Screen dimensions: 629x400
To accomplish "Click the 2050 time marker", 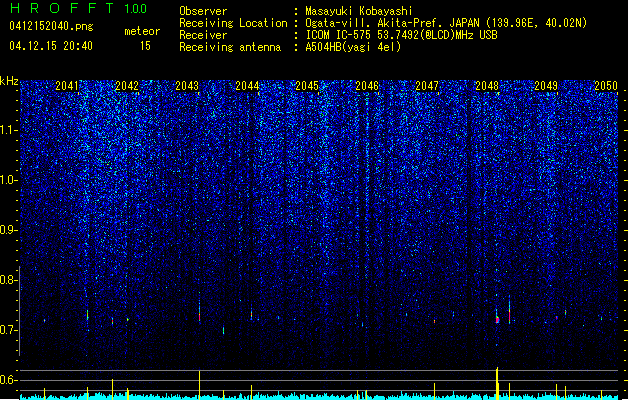I will 606,86.
